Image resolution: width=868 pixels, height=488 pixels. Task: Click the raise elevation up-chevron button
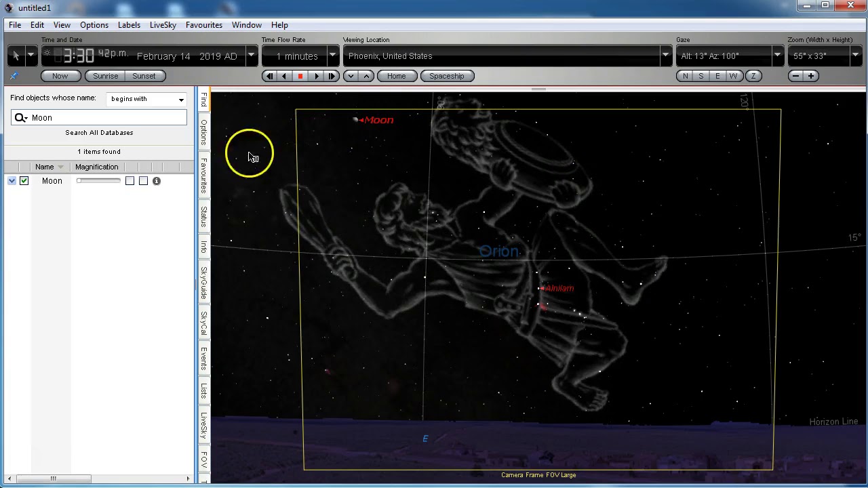(x=366, y=76)
